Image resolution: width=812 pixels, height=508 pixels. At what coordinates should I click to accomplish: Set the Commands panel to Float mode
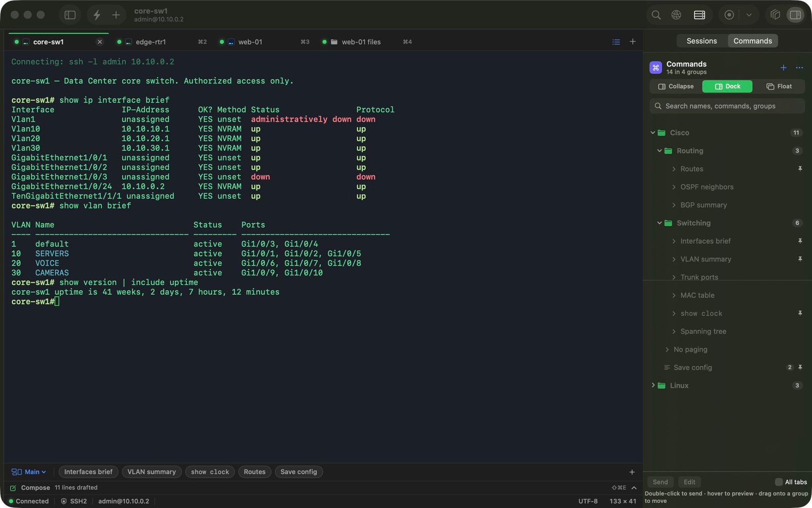click(x=779, y=86)
